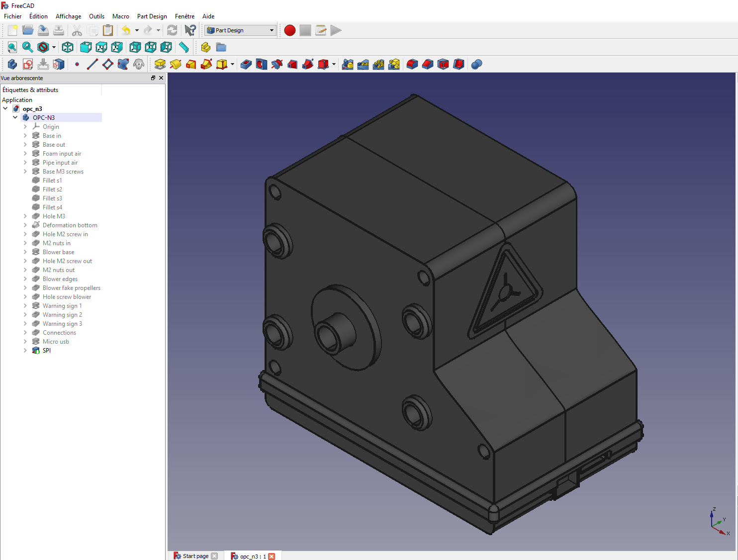
Task: Click the What's This help cursor icon
Action: 190,30
